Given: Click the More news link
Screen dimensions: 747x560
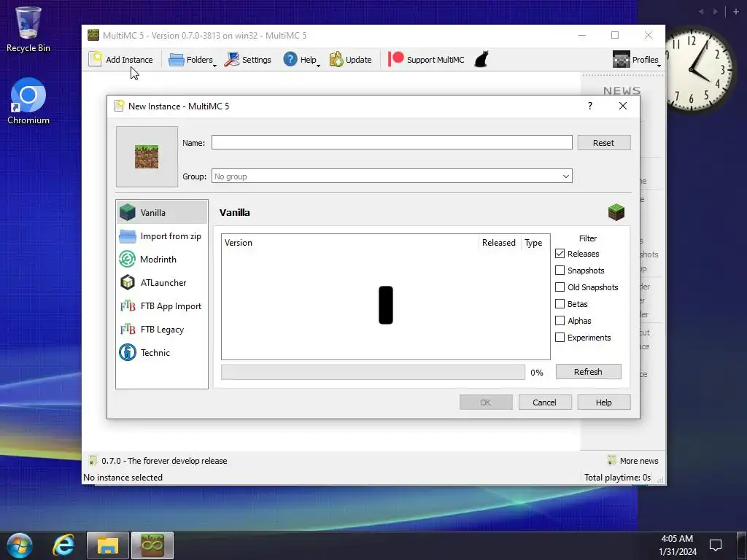Looking at the screenshot, I should pyautogui.click(x=633, y=461).
